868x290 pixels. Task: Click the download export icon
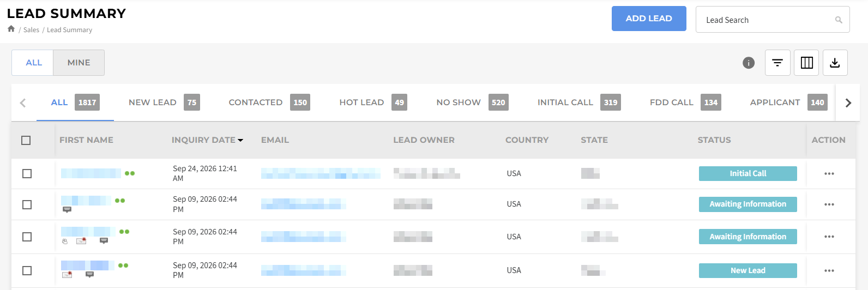835,63
